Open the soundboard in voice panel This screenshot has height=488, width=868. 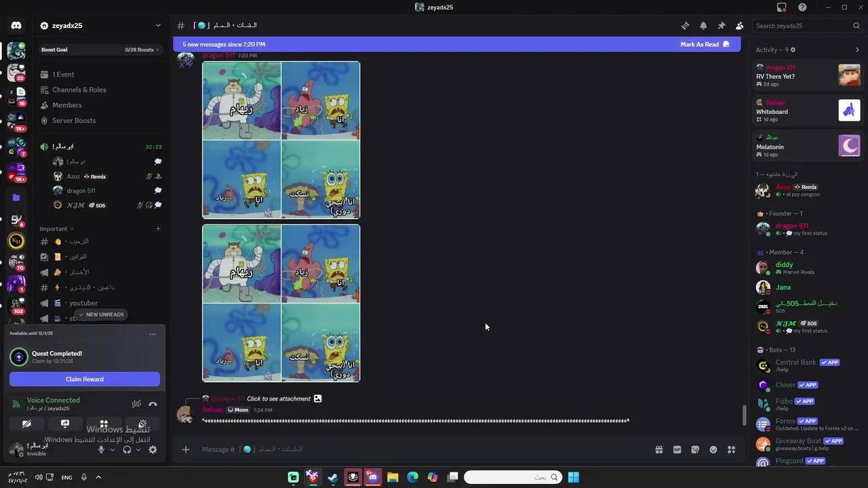142,424
